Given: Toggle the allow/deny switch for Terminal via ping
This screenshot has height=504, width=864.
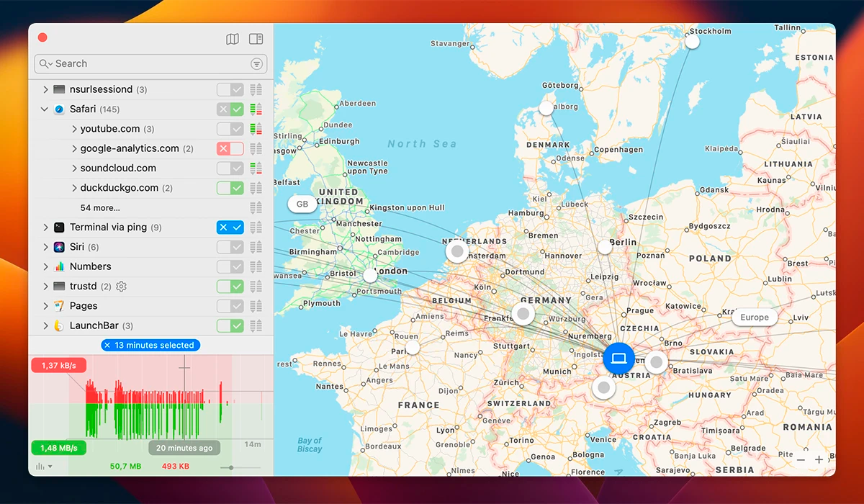Looking at the screenshot, I should (x=230, y=228).
